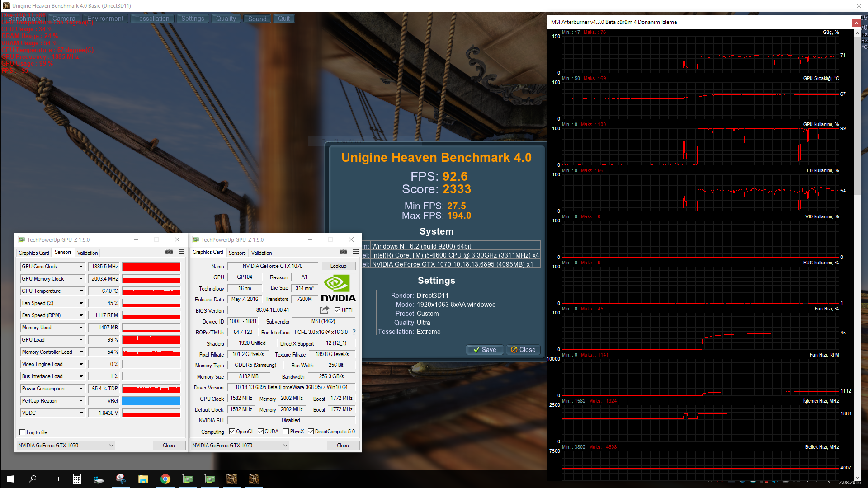Image resolution: width=868 pixels, height=488 pixels.
Task: Expand the Fan Speed (%) sensor dropdown
Action: tap(81, 303)
